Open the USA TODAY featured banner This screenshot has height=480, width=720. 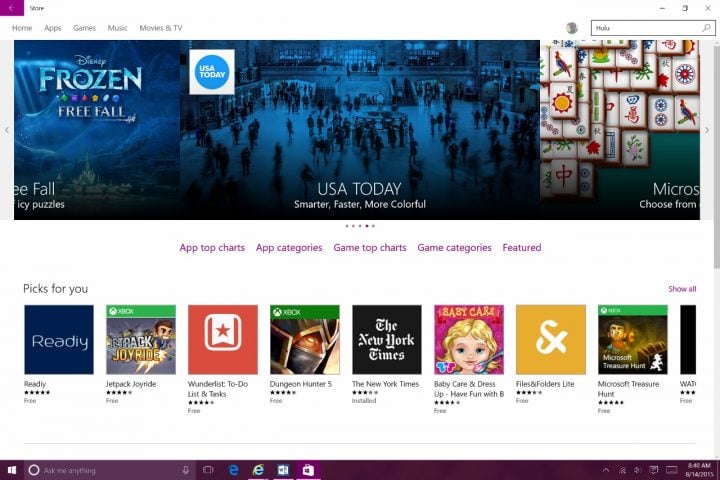click(x=360, y=130)
